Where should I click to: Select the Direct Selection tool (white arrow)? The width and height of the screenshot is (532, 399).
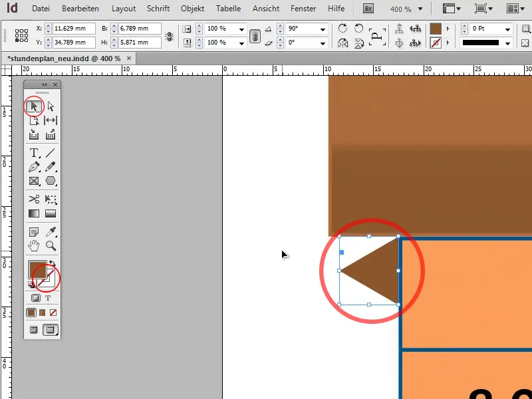point(51,106)
